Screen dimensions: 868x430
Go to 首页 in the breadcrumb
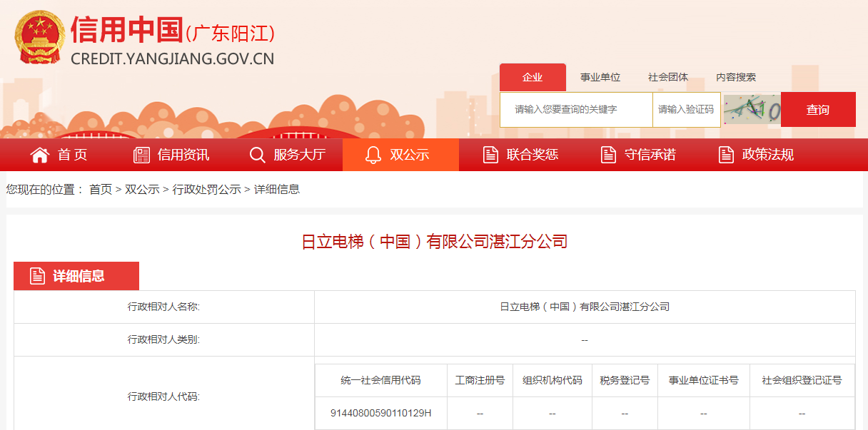click(101, 190)
